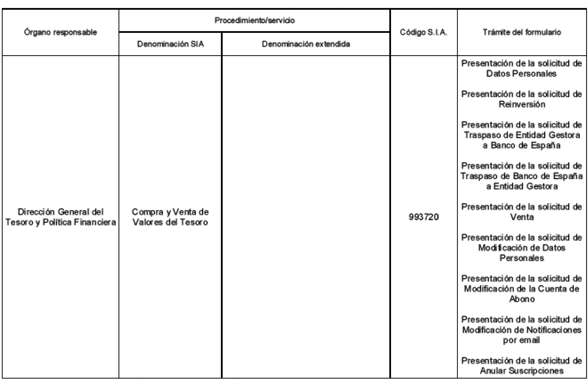Screen dimensions: 588x384
Task: Select the 'Procedimiento/servicio' header cell
Action: [x=254, y=20]
